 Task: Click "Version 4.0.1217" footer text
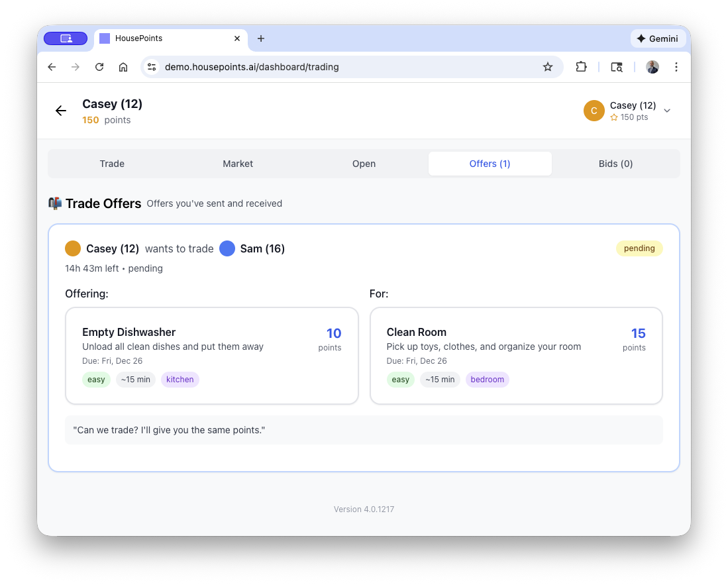click(x=364, y=509)
